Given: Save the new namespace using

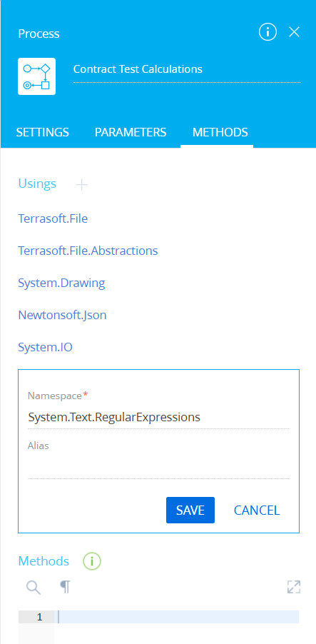Looking at the screenshot, I should [190, 510].
